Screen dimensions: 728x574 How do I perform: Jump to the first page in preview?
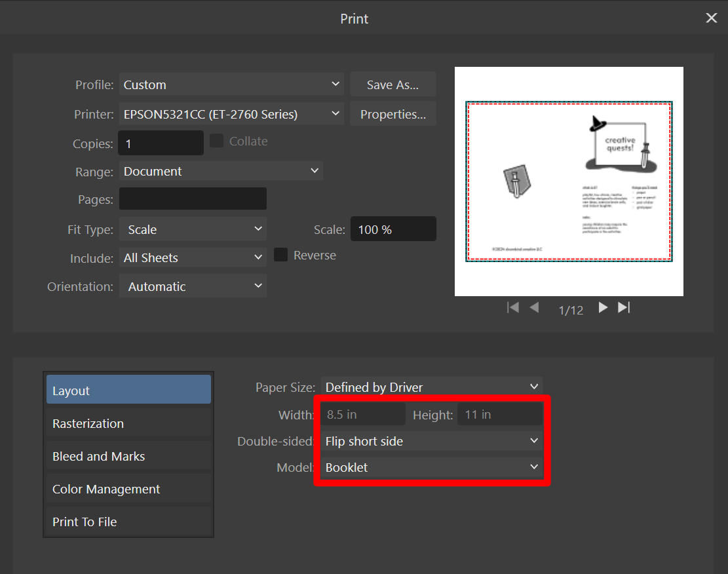tap(513, 307)
